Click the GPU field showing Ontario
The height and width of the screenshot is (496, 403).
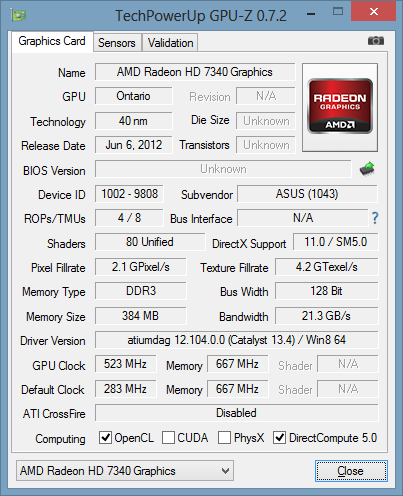point(134,96)
